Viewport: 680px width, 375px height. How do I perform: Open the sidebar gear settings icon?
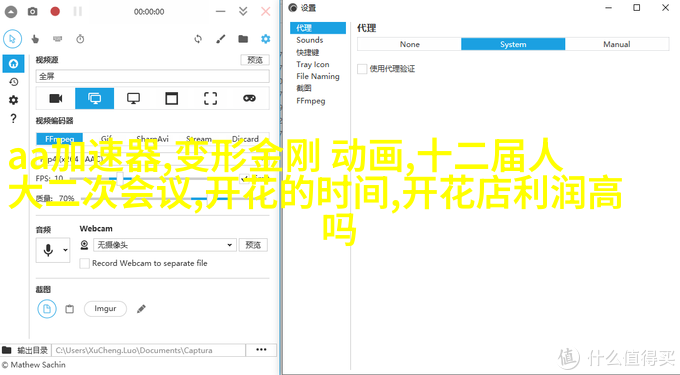[13, 100]
